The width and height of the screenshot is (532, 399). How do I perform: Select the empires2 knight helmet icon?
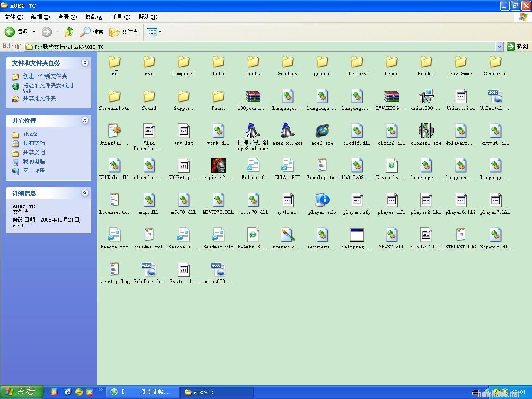pyautogui.click(x=218, y=166)
